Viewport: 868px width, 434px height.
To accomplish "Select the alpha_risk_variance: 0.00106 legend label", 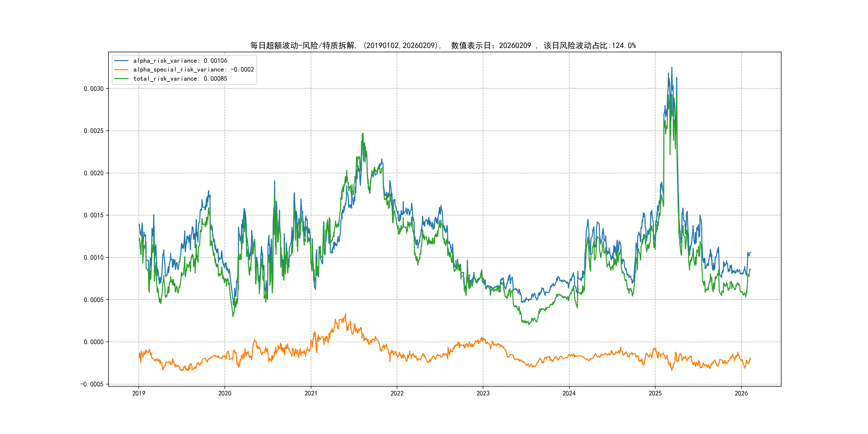I will (x=180, y=61).
